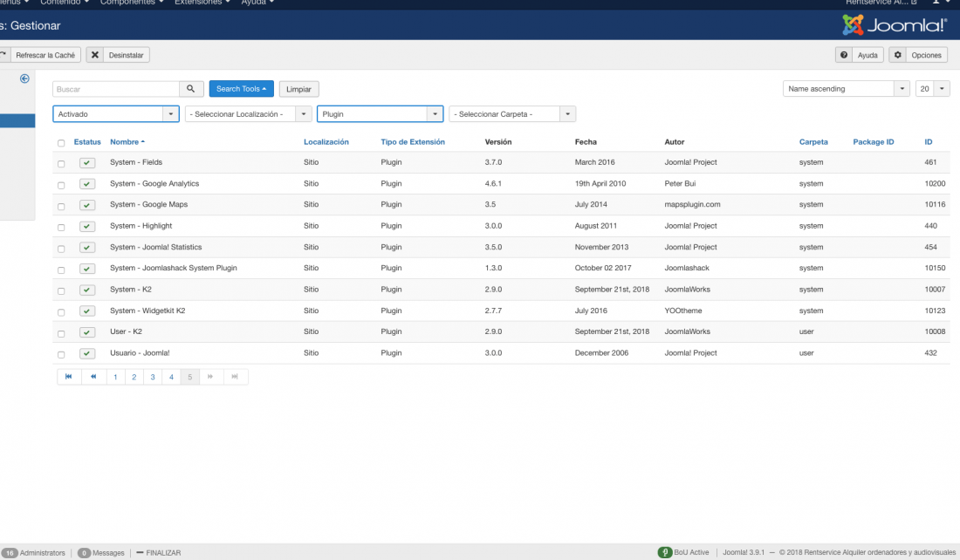Open the Componentes menu
Viewport: 960px width, 560px height.
coord(132,3)
